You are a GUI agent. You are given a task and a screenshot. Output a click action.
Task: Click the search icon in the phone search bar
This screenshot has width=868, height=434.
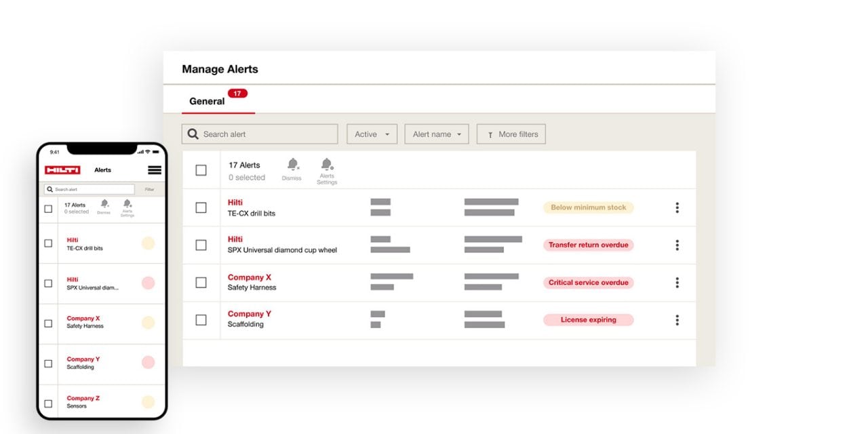tap(50, 189)
